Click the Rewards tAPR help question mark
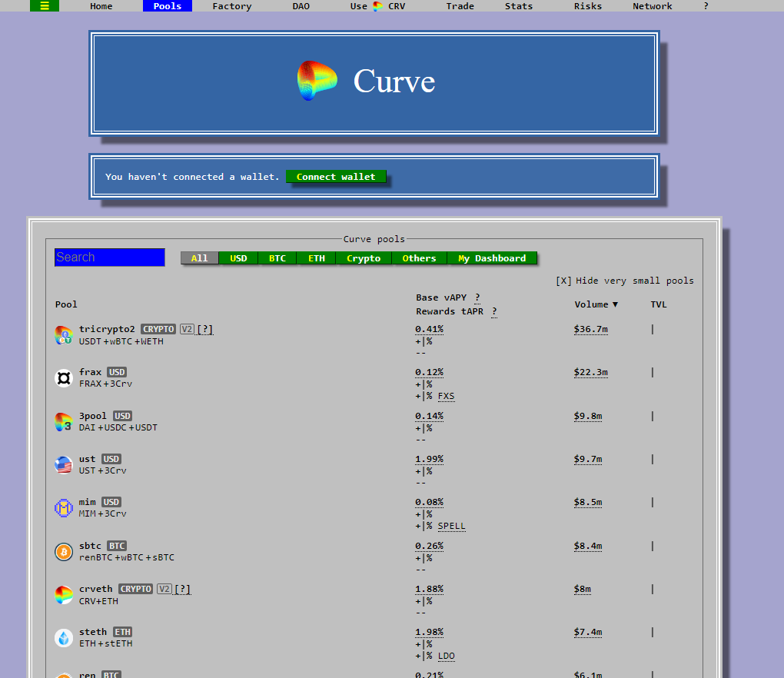Image resolution: width=784 pixels, height=678 pixels. tap(494, 311)
